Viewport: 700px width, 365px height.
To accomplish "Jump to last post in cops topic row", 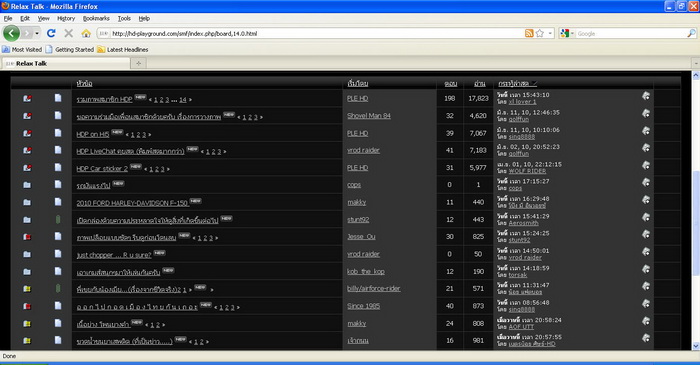I will pos(646,182).
